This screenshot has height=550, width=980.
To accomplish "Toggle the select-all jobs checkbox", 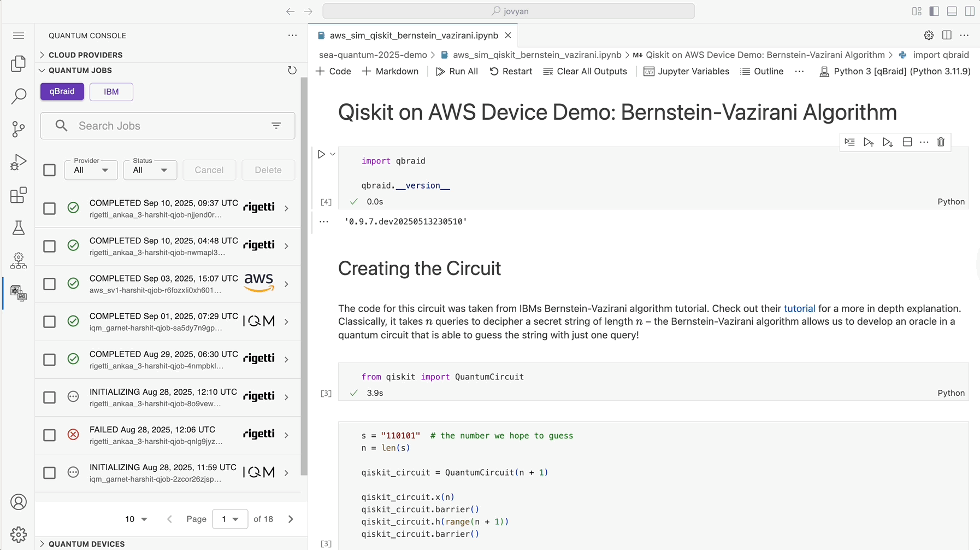I will pyautogui.click(x=50, y=170).
